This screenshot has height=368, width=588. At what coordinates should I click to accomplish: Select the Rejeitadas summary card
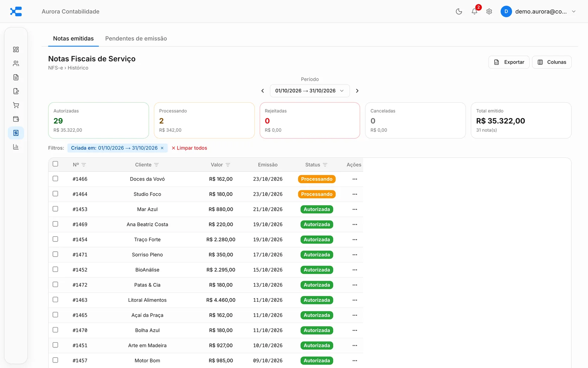[x=310, y=120]
